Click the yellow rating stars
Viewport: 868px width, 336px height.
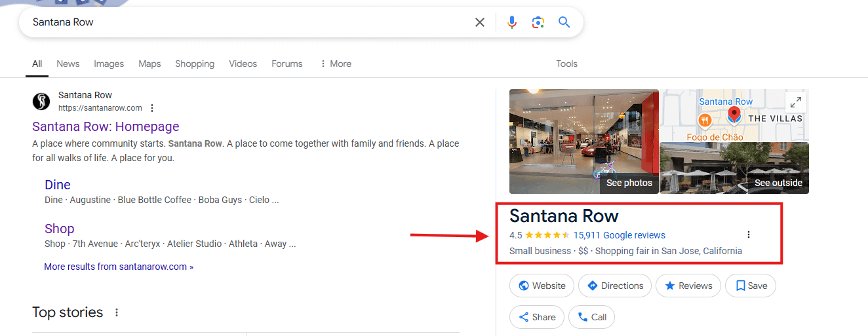(547, 235)
